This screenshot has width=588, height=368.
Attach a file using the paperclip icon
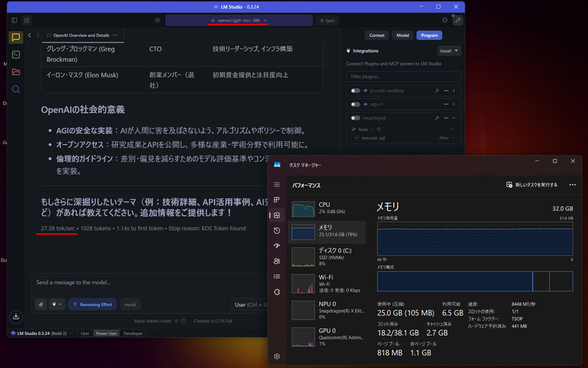[x=41, y=304]
